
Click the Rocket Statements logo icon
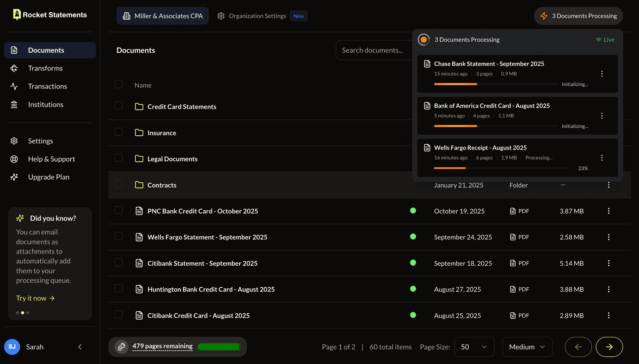tap(17, 15)
